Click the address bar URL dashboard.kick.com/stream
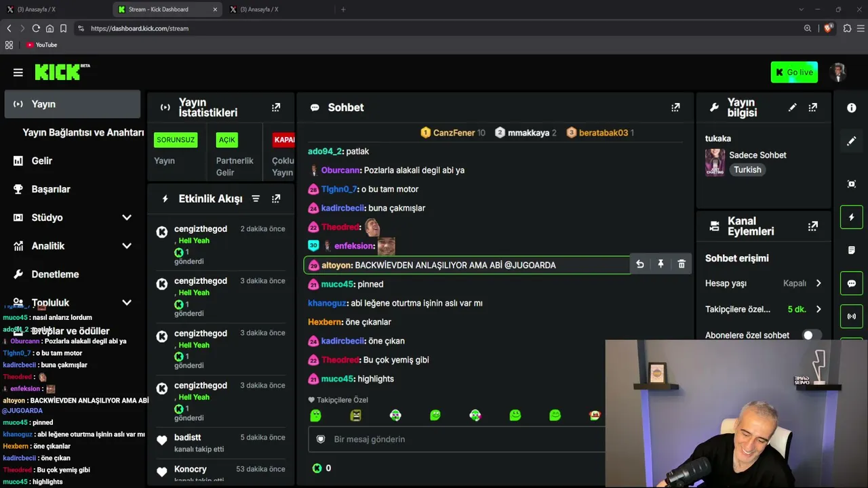The width and height of the screenshot is (868, 488). click(x=140, y=28)
